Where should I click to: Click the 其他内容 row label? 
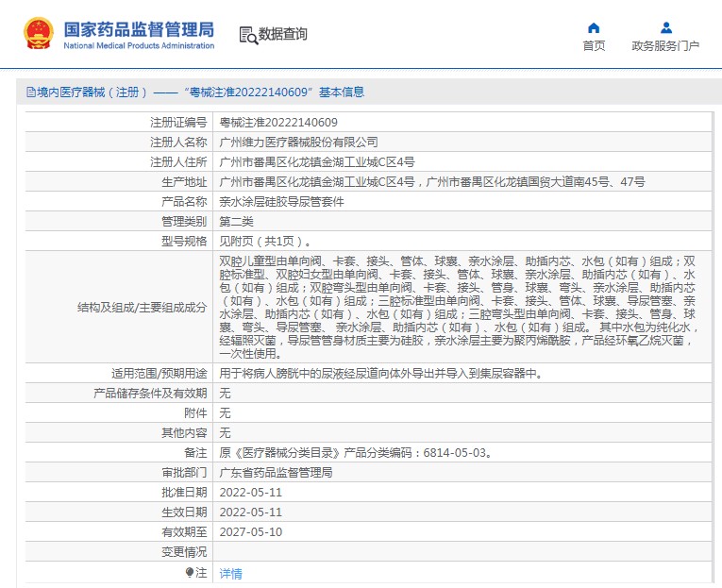(184, 433)
